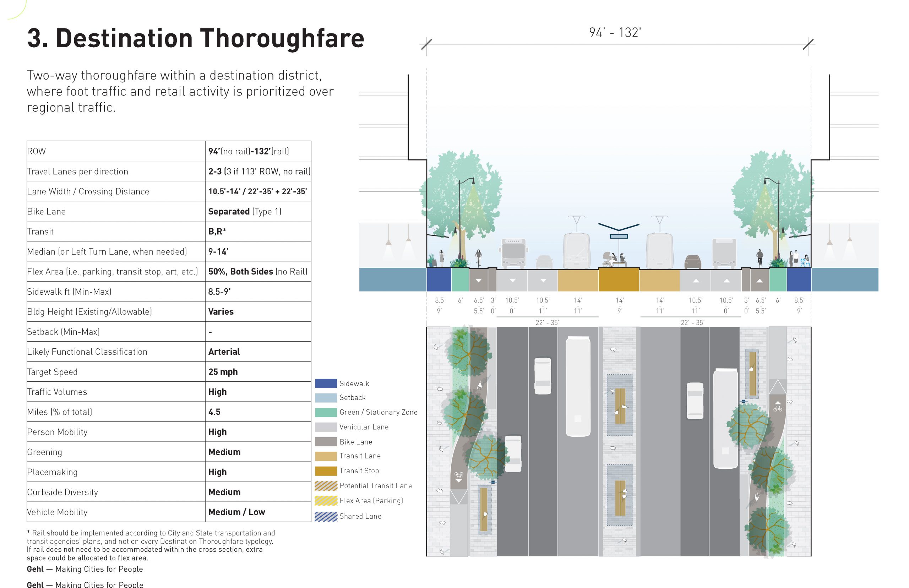Click the Vehicle Mobility value 'Medium / Low'

tap(237, 512)
